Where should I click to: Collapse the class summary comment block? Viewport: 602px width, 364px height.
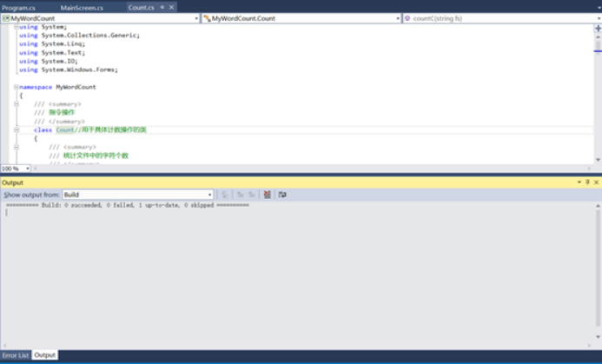[x=17, y=104]
